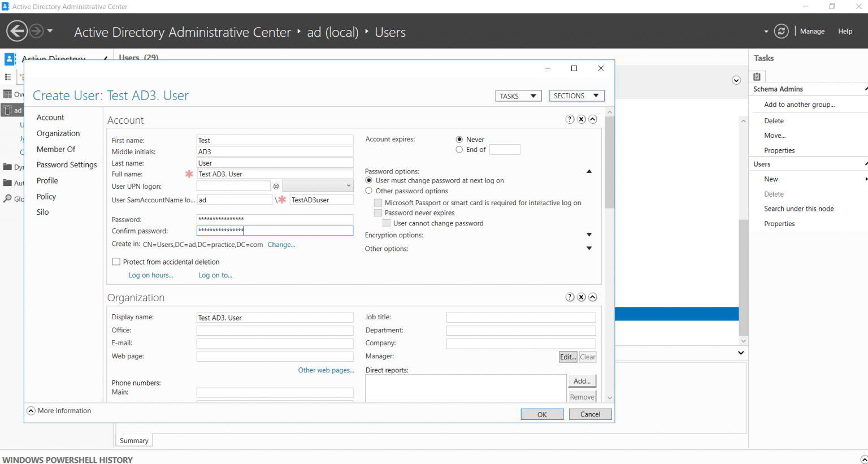Click Change... link for Create in location
868x464 pixels.
(281, 245)
